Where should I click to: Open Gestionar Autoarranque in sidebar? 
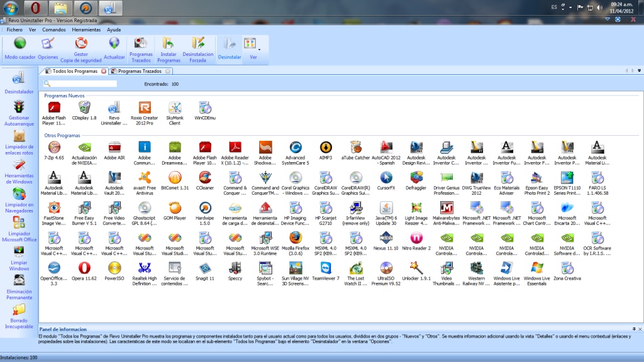pos(19,113)
